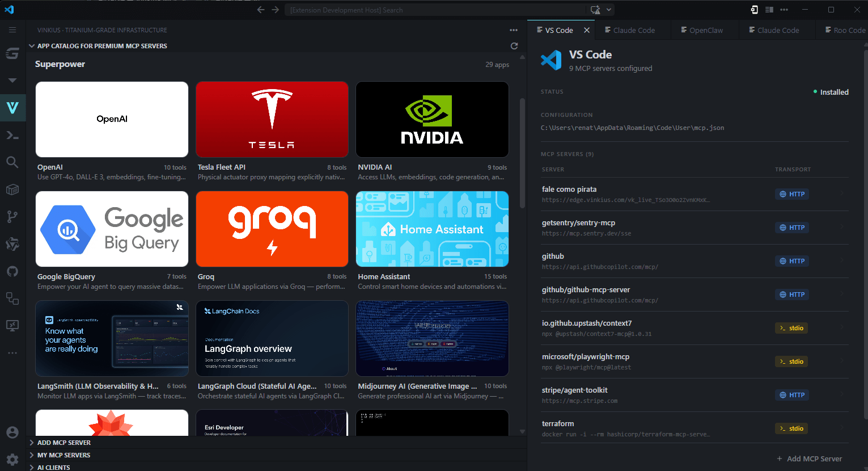Open the Remote Explorer monitor icon
Screen dimensions: 868x471
12,326
